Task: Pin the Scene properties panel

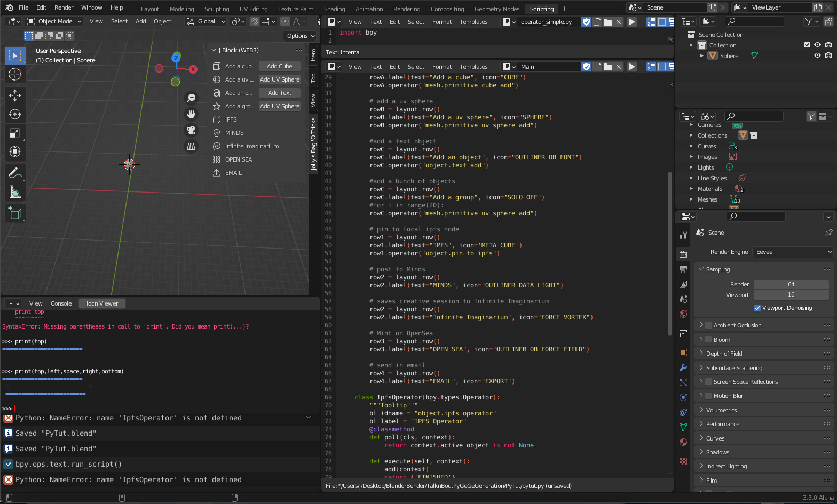Action: click(x=828, y=233)
